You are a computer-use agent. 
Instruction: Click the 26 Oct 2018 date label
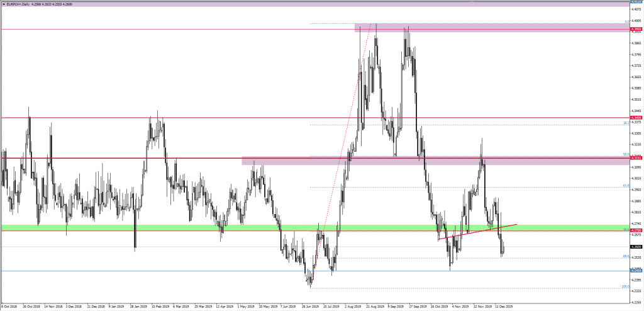coord(31,307)
